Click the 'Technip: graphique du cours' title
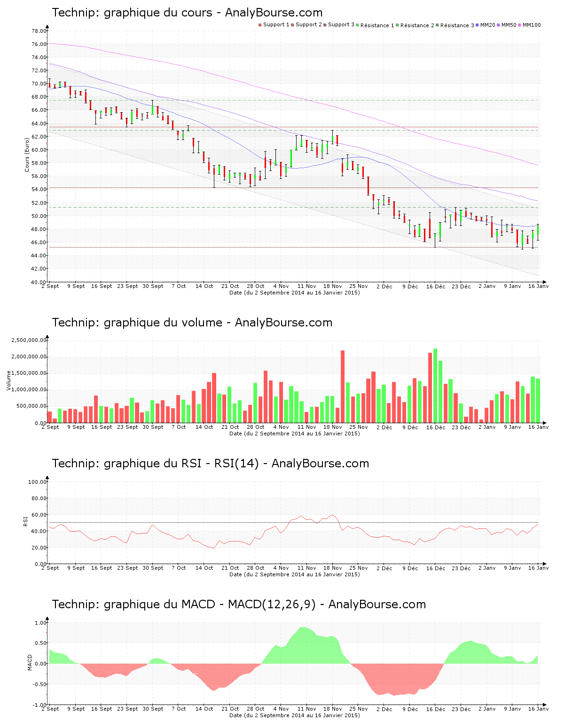This screenshot has height=728, width=564. (x=132, y=13)
